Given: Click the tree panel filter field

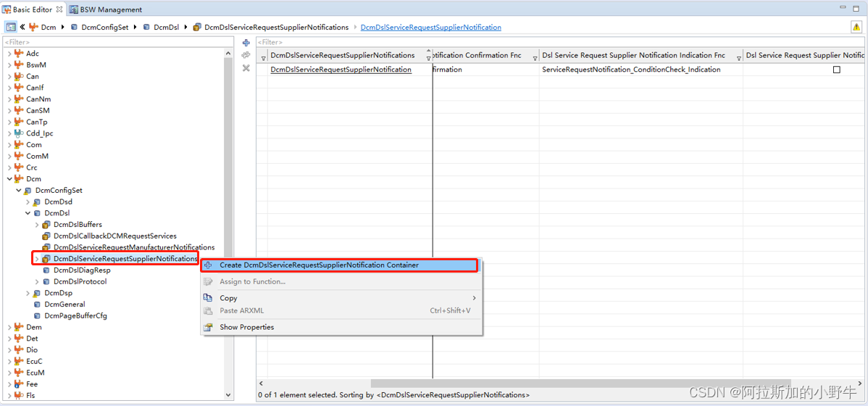Looking at the screenshot, I should pos(119,42).
